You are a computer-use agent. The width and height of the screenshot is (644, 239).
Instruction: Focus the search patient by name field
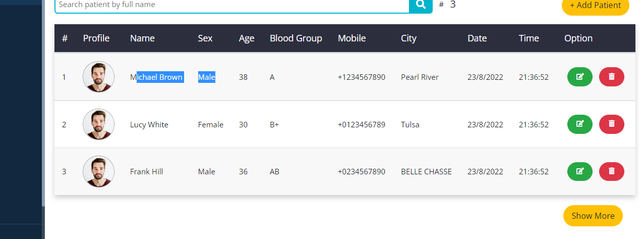[231, 5]
